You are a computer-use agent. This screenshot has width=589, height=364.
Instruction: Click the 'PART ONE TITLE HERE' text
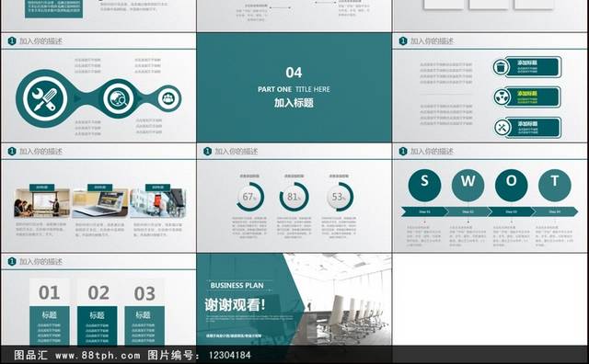pos(294,89)
